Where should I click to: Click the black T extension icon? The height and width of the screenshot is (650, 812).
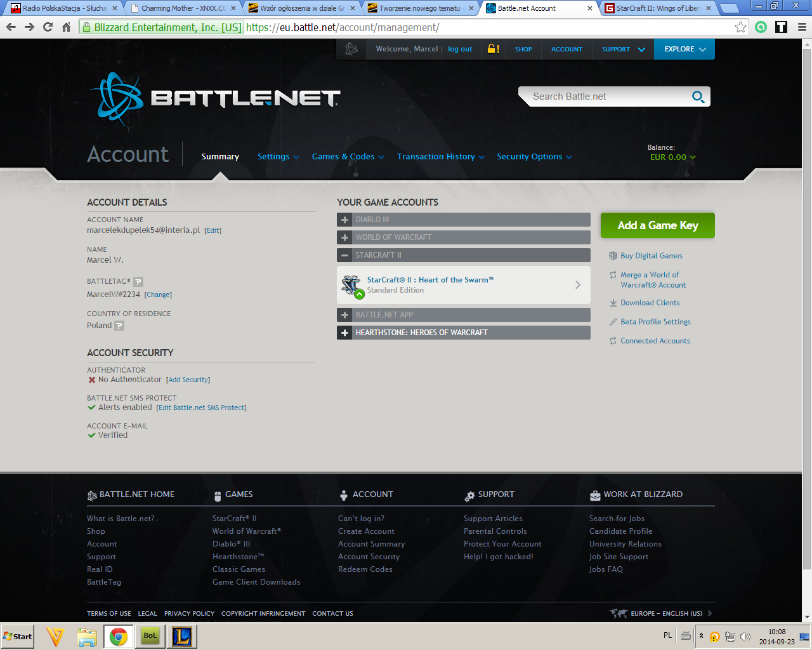(x=782, y=27)
